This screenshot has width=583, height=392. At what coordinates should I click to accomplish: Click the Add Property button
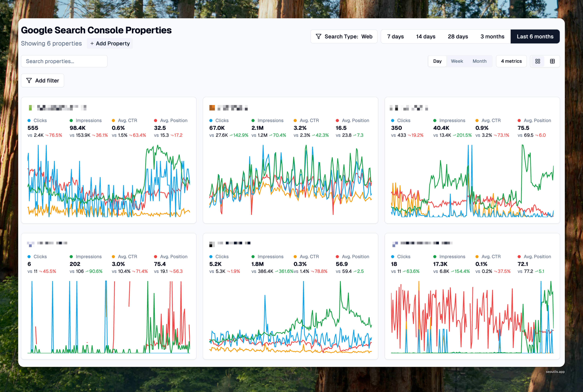coord(110,44)
